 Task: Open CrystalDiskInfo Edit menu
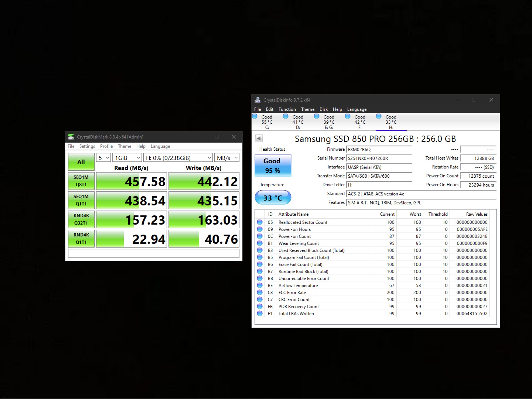click(x=270, y=109)
